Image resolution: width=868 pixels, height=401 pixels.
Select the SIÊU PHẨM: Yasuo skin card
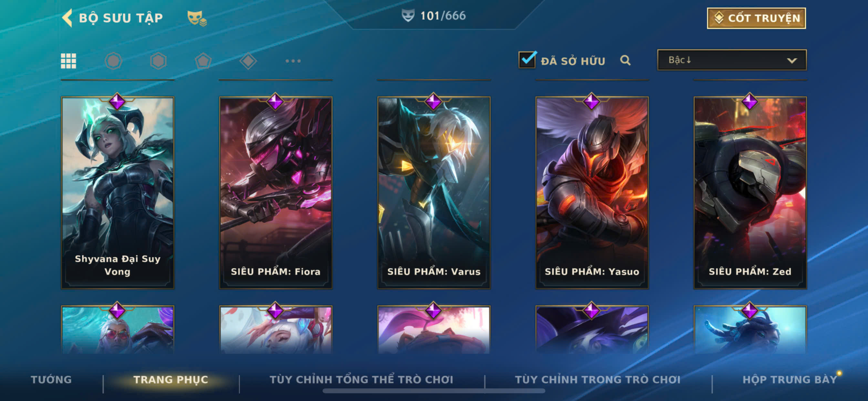click(592, 193)
